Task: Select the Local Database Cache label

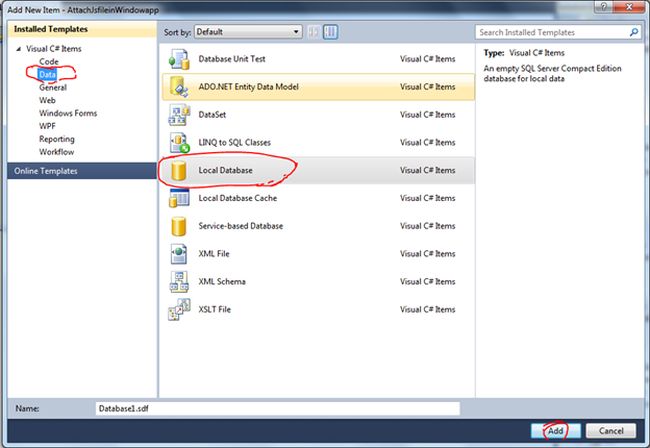Action: (238, 198)
